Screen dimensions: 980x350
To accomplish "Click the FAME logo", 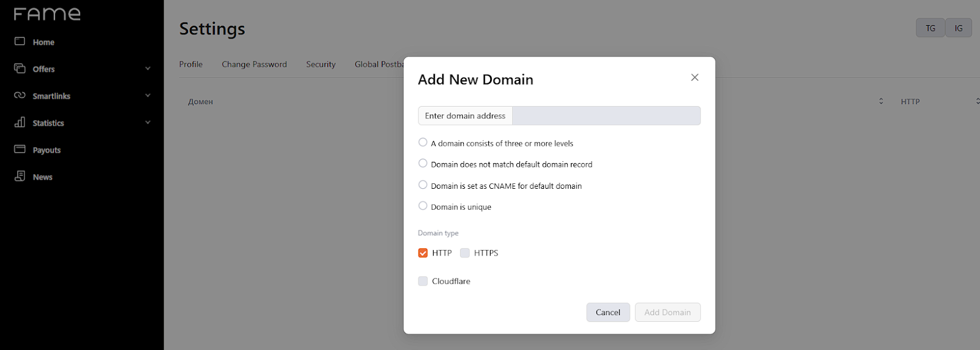I will coord(47,13).
